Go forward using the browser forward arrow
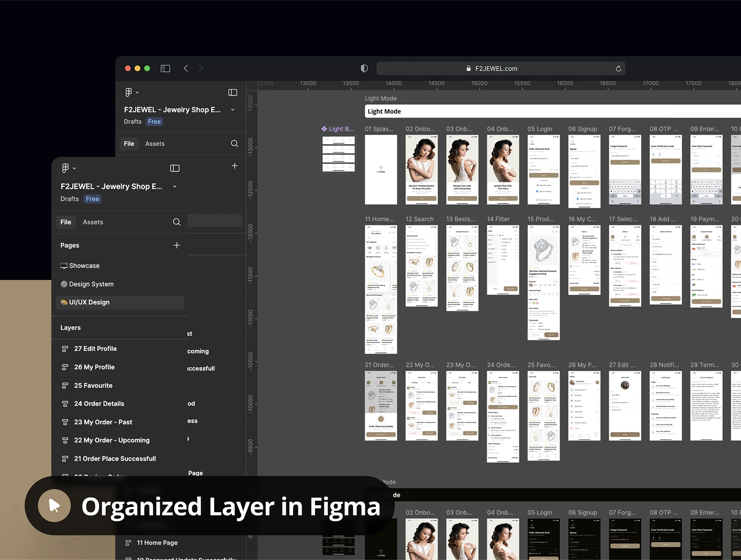Image resolution: width=741 pixels, height=560 pixels. pos(201,68)
